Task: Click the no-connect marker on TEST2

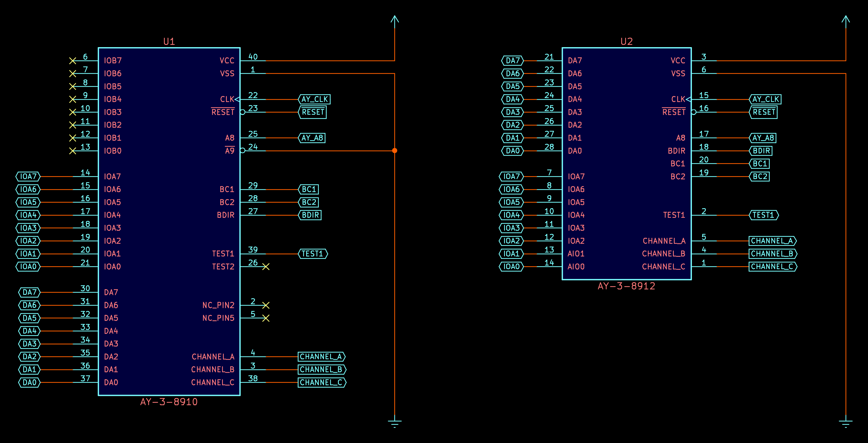Action: point(266,267)
